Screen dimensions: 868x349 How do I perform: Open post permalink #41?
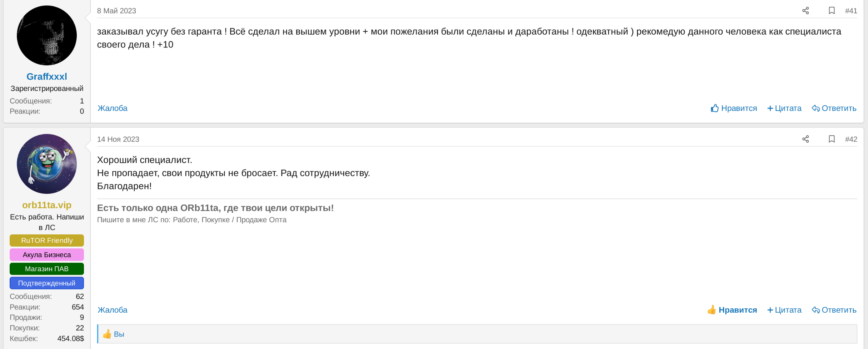coord(851,11)
